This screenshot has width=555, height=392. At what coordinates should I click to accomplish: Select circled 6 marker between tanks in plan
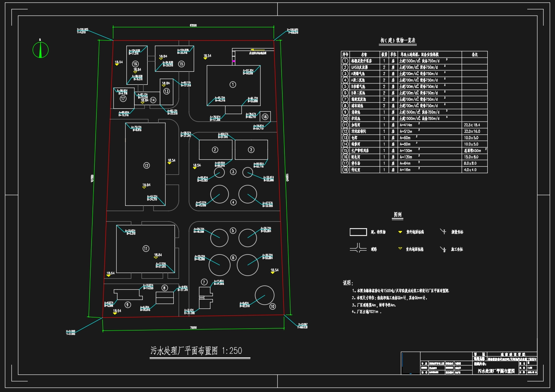tap(233, 258)
